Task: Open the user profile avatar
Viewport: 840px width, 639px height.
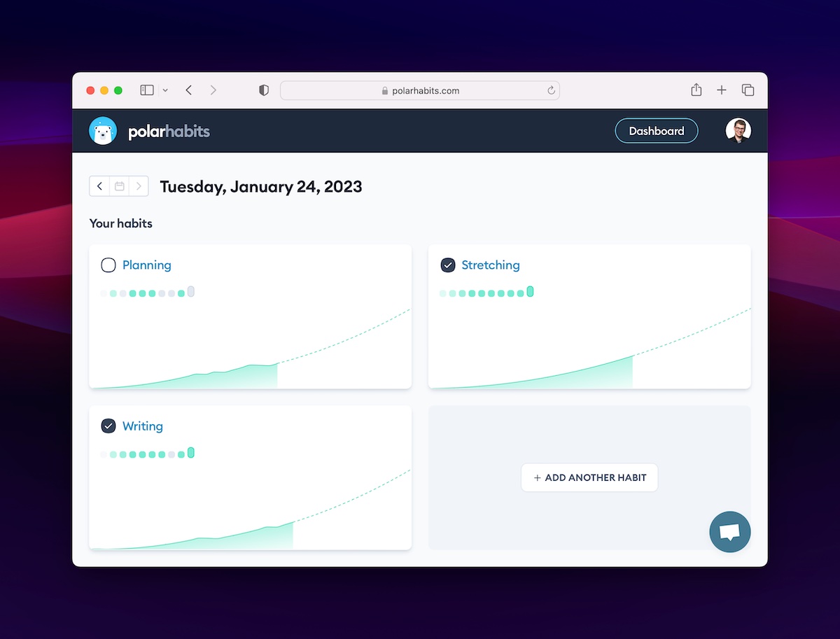Action: click(738, 131)
